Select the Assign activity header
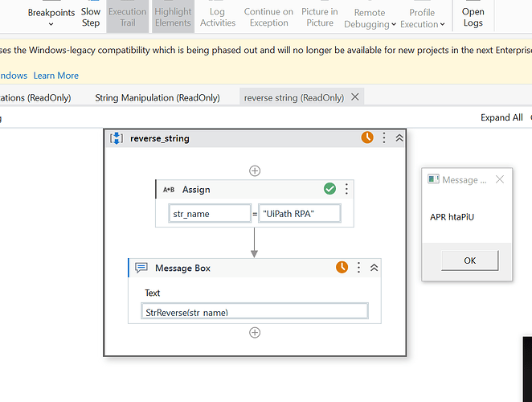Image resolution: width=532 pixels, height=402 pixels. 255,189
